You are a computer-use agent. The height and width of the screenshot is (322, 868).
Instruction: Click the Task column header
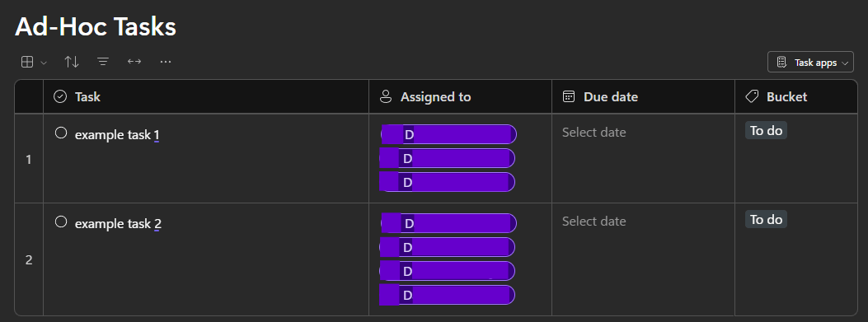(206, 97)
